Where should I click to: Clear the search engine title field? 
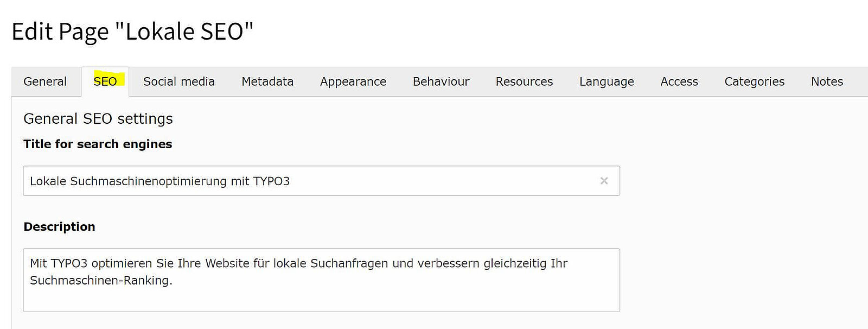(604, 181)
